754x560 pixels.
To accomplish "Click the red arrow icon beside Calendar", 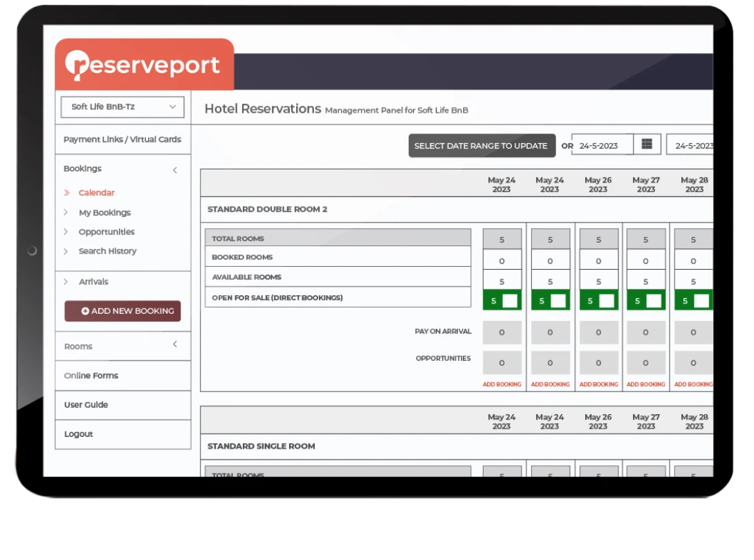I will click(66, 193).
